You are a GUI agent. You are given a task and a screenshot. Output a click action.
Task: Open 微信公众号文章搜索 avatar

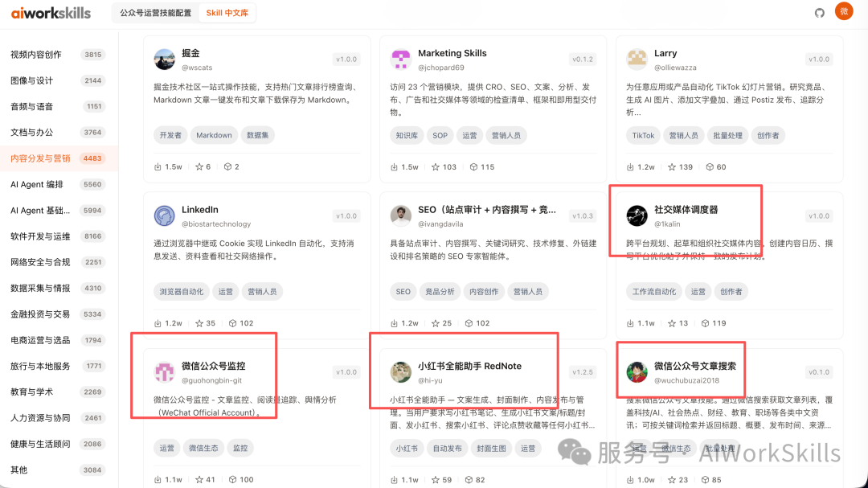(x=637, y=372)
